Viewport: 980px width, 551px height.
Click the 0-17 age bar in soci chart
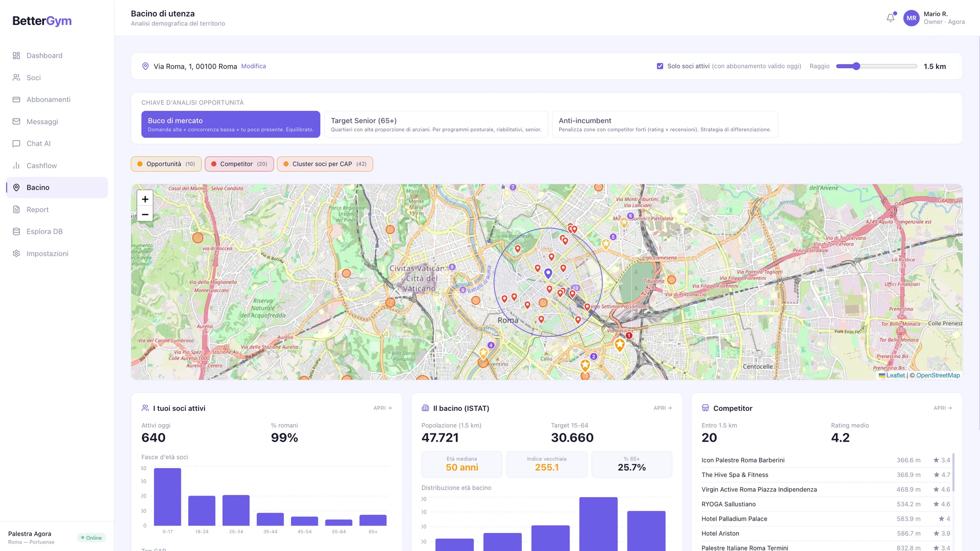[168, 497]
